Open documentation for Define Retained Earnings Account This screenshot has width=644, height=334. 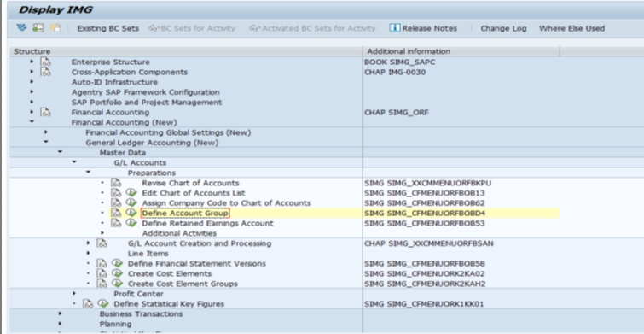point(116,223)
